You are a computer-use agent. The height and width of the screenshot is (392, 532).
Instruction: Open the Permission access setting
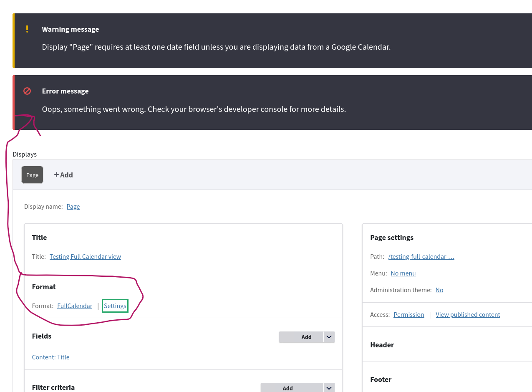coord(408,314)
